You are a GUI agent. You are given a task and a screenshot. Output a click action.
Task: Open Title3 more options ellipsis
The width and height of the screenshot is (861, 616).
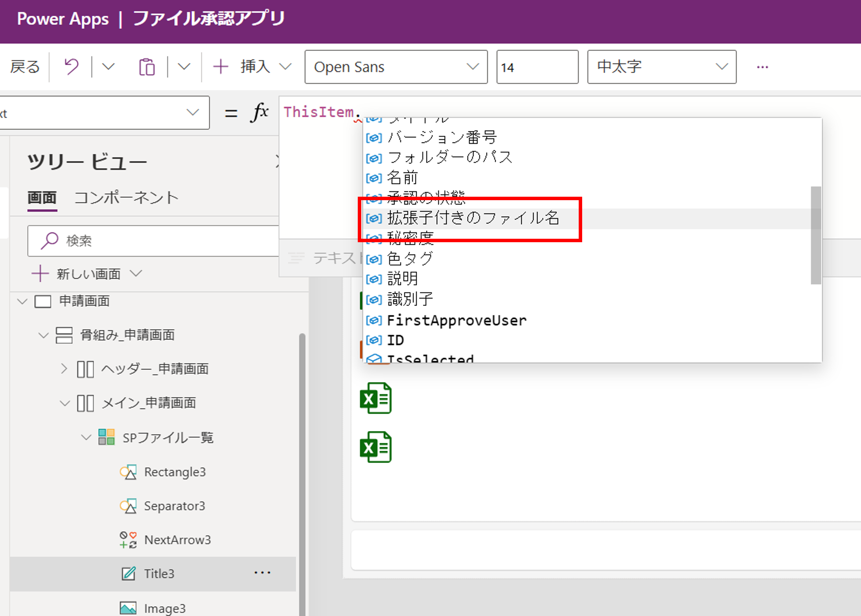pyautogui.click(x=262, y=573)
